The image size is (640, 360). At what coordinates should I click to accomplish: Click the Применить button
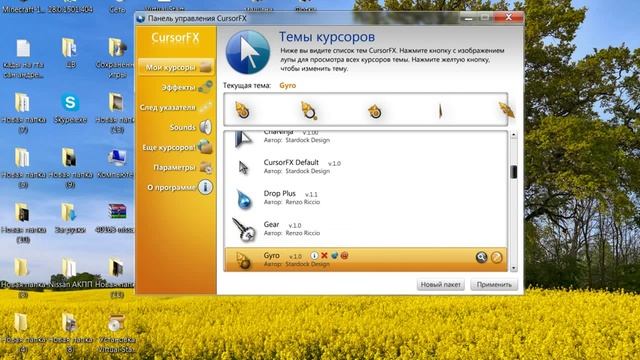tap(494, 284)
